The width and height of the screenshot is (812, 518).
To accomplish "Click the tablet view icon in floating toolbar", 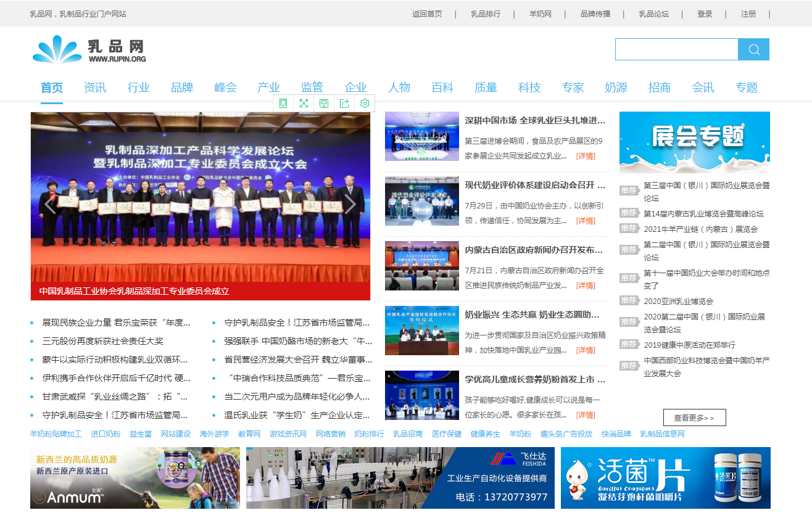I will 283,103.
